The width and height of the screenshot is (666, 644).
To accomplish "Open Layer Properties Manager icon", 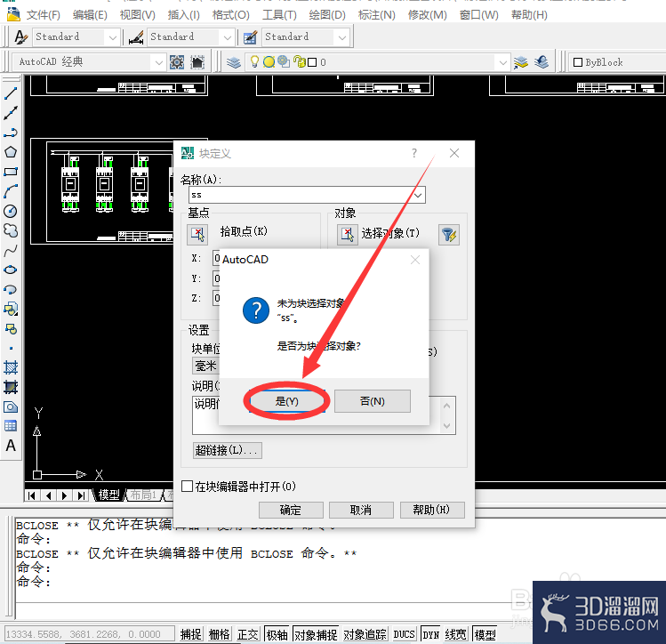I will point(234,62).
